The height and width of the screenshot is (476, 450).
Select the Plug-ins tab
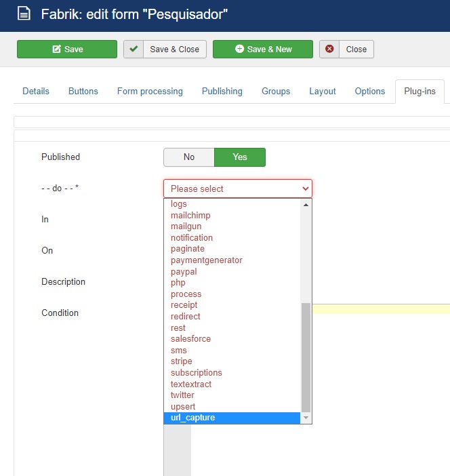420,91
